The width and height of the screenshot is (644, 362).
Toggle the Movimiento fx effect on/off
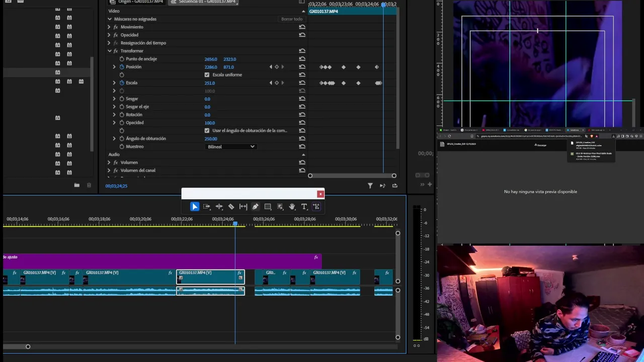click(116, 27)
